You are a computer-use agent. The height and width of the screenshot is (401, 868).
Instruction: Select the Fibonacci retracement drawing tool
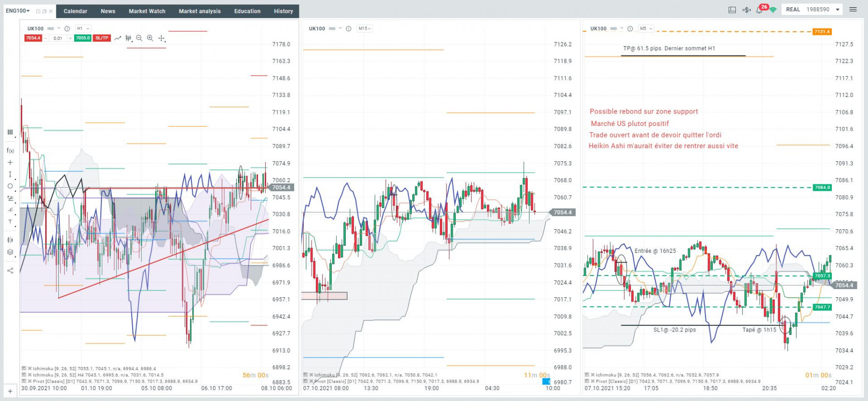click(x=10, y=198)
